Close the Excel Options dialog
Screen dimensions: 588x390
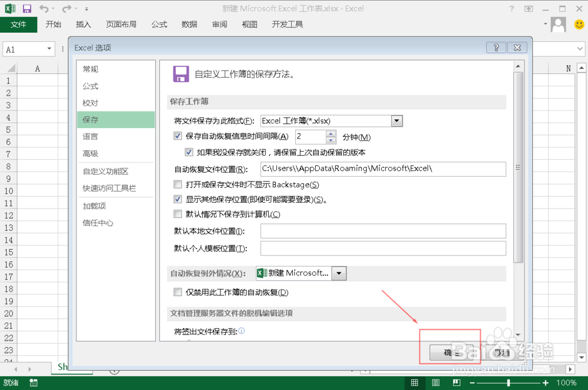pos(517,48)
